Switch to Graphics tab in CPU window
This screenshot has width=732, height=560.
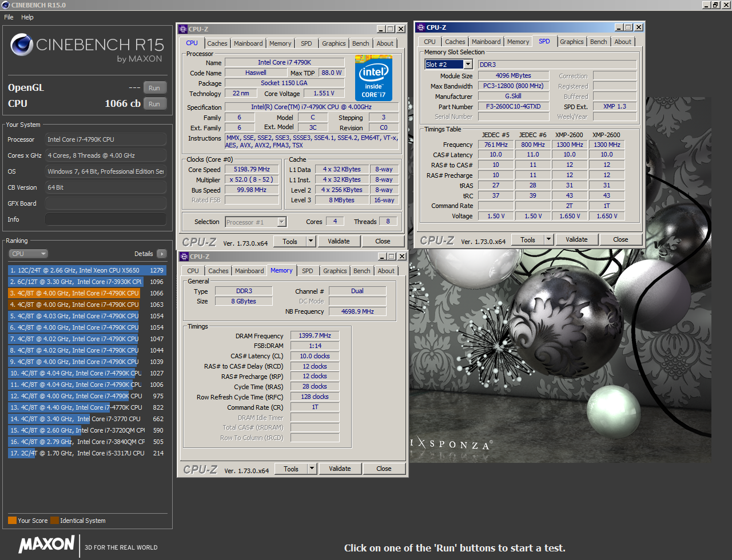(334, 43)
